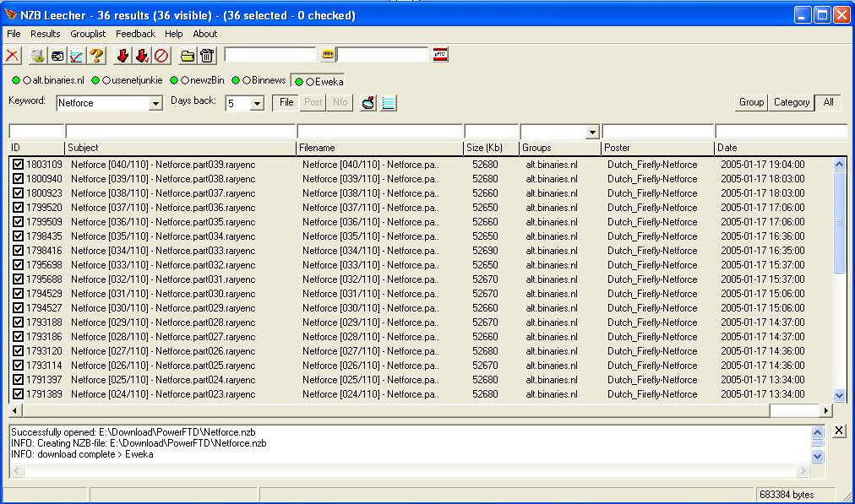Click the card-shaped toolbar icon

point(57,55)
